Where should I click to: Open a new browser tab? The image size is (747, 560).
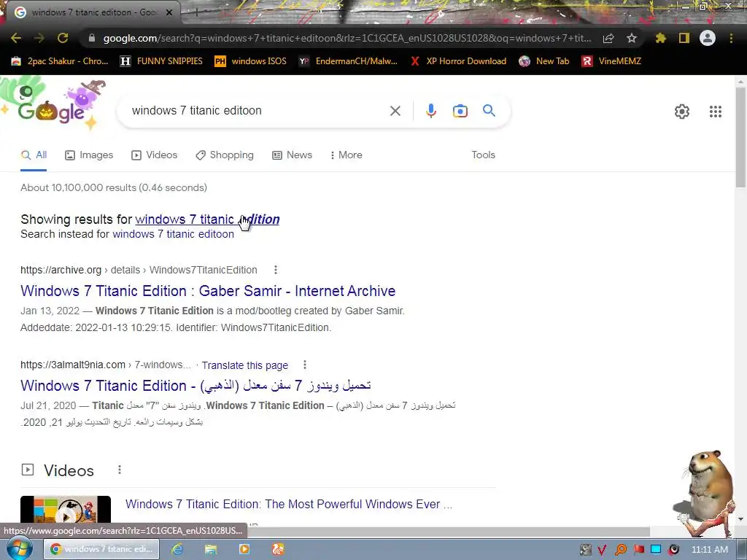(196, 12)
